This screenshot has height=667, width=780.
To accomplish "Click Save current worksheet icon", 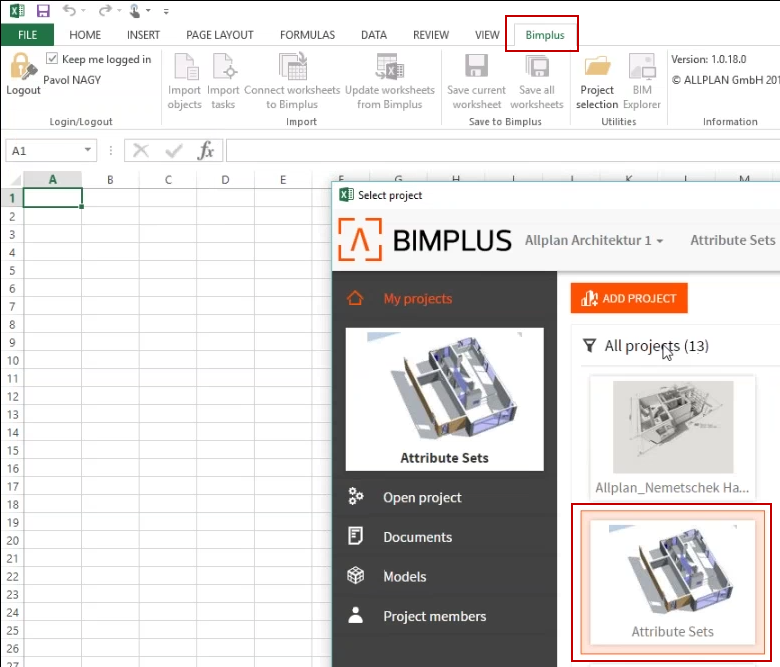I will [477, 67].
